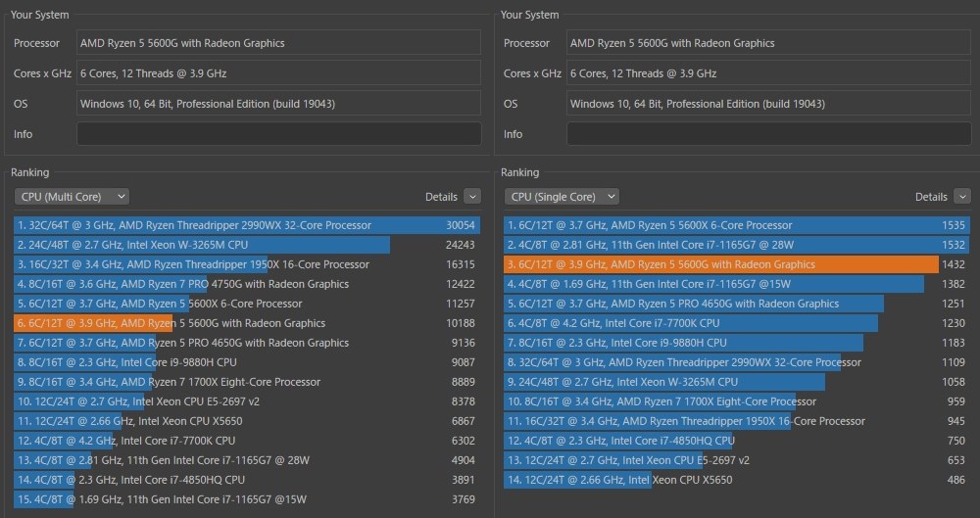Screen dimensions: 980x518
Task: Expand Details arrow in the Single Core ranking
Action: (x=962, y=197)
